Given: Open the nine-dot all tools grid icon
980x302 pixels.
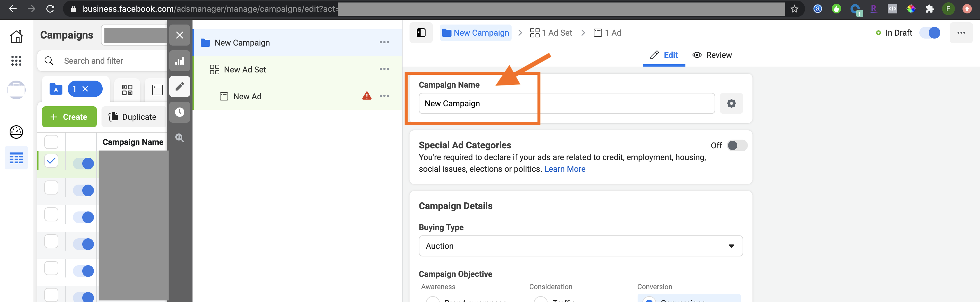Looking at the screenshot, I should pos(16,60).
